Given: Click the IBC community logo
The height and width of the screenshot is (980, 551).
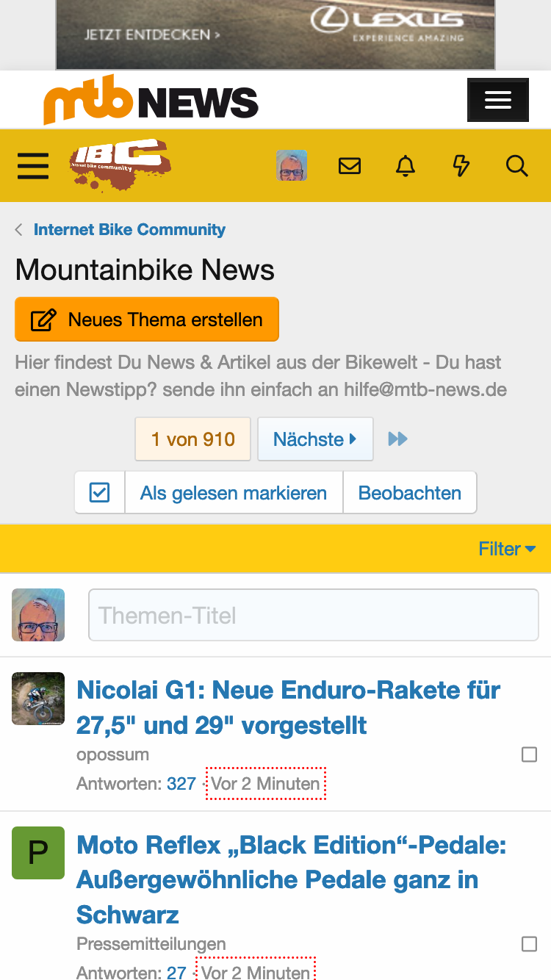Looking at the screenshot, I should (120, 165).
